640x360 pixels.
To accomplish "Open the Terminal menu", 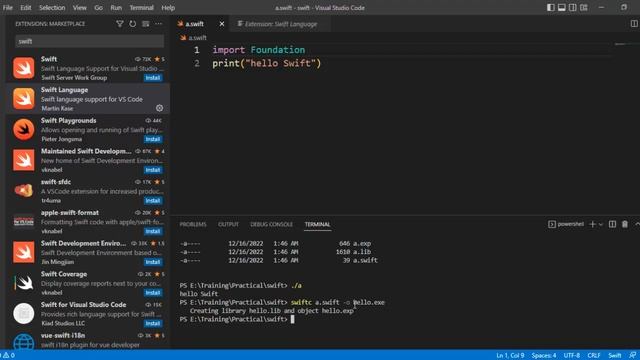I will pyautogui.click(x=141, y=7).
